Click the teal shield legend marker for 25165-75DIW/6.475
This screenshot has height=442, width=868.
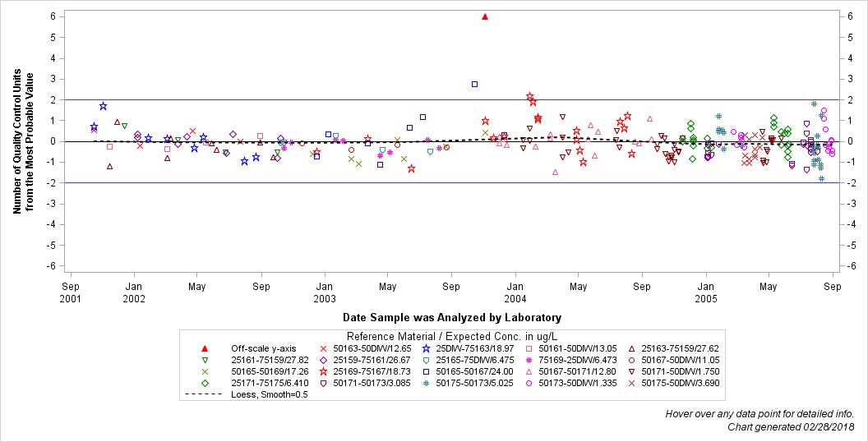(x=427, y=360)
